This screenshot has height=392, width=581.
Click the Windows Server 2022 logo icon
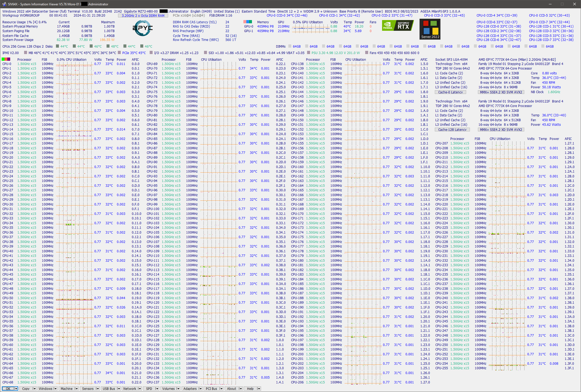tap(430, 29)
